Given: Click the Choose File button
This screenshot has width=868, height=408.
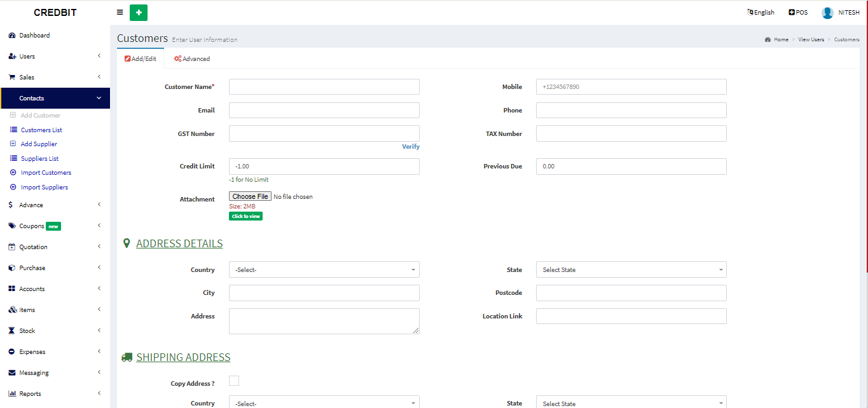Looking at the screenshot, I should coord(250,196).
